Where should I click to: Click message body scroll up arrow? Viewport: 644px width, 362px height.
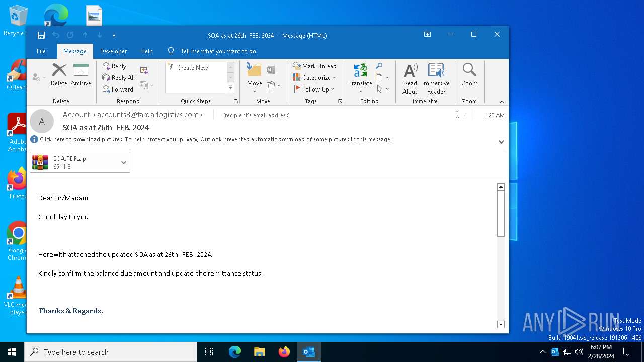point(501,187)
